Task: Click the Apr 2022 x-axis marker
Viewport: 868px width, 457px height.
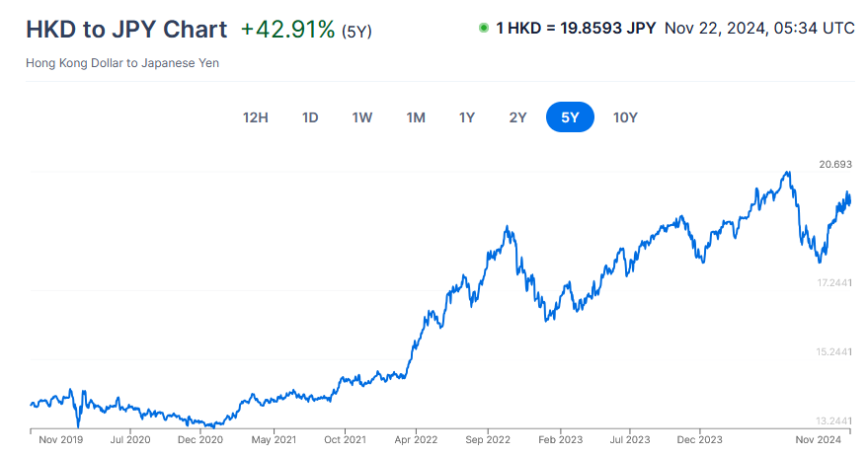Action: [415, 439]
